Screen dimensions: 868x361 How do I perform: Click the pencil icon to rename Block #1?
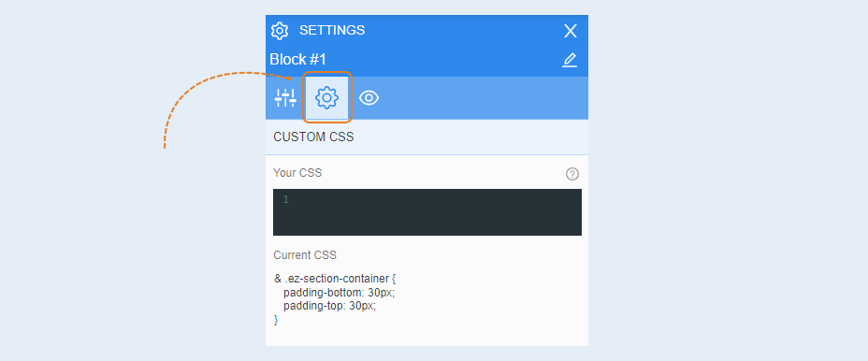[x=570, y=60]
